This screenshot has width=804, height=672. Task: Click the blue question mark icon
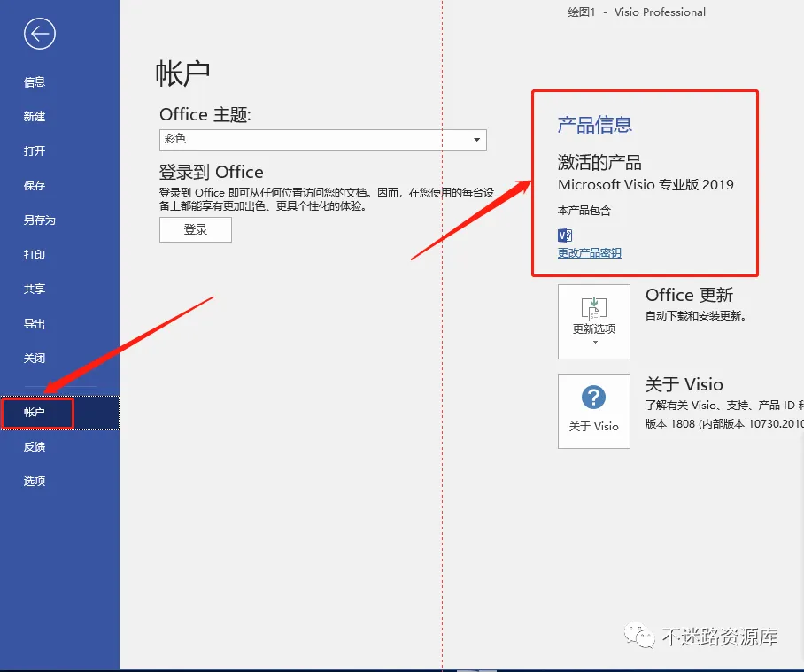[x=594, y=398]
